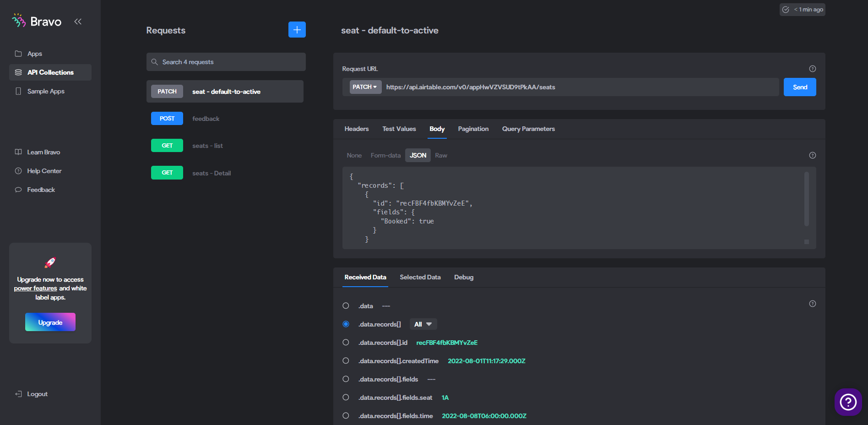868x425 pixels.
Task: Add a new request with plus icon
Action: point(297,30)
